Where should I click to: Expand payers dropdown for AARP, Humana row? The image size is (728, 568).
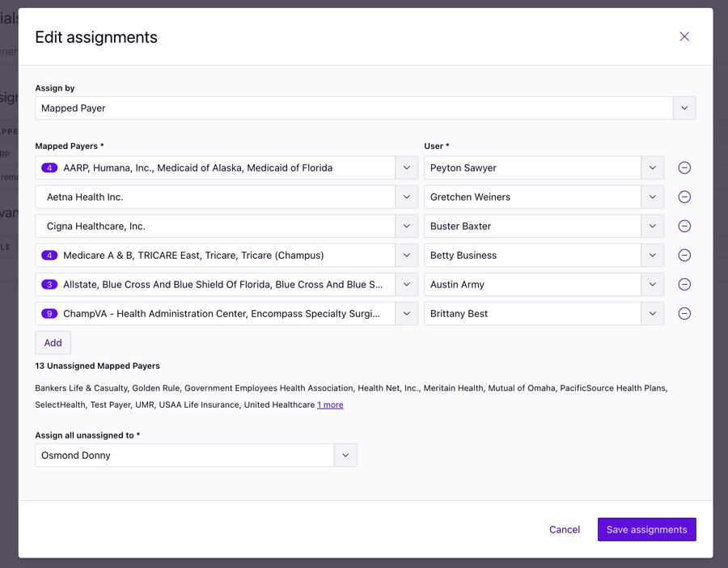pyautogui.click(x=406, y=167)
